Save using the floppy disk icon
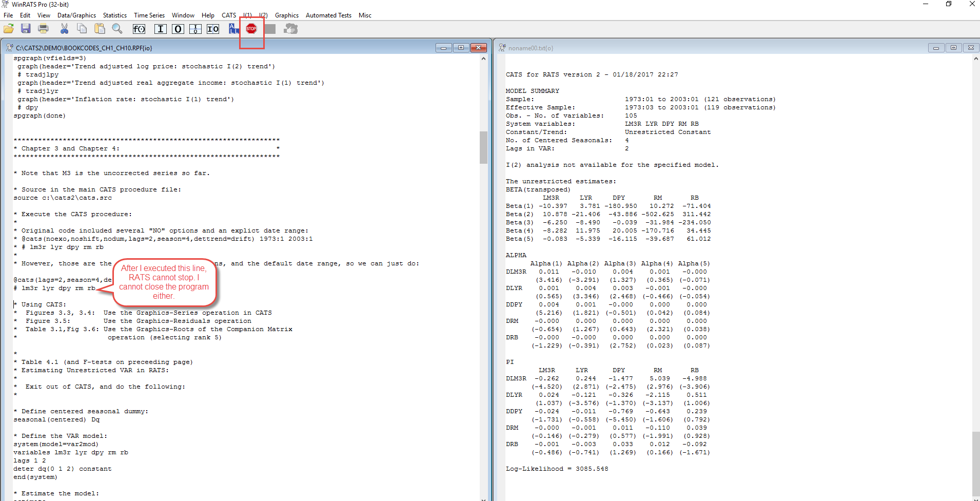 26,29
